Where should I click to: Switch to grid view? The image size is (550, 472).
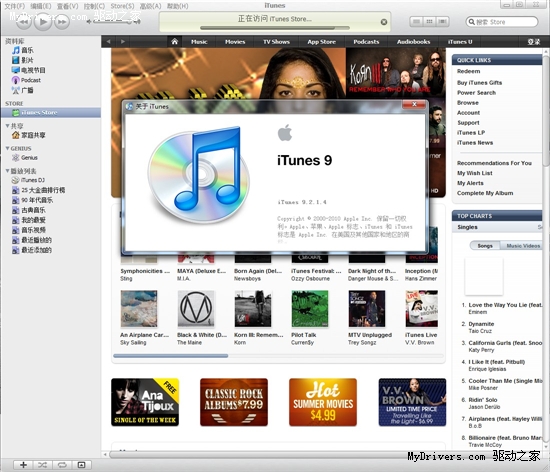click(429, 22)
